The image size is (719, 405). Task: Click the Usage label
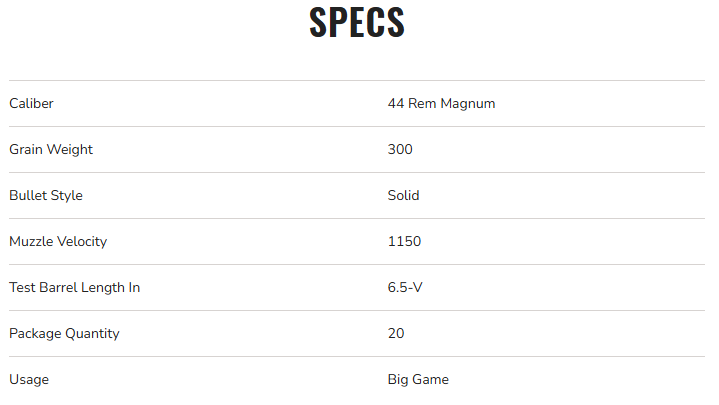tap(29, 379)
